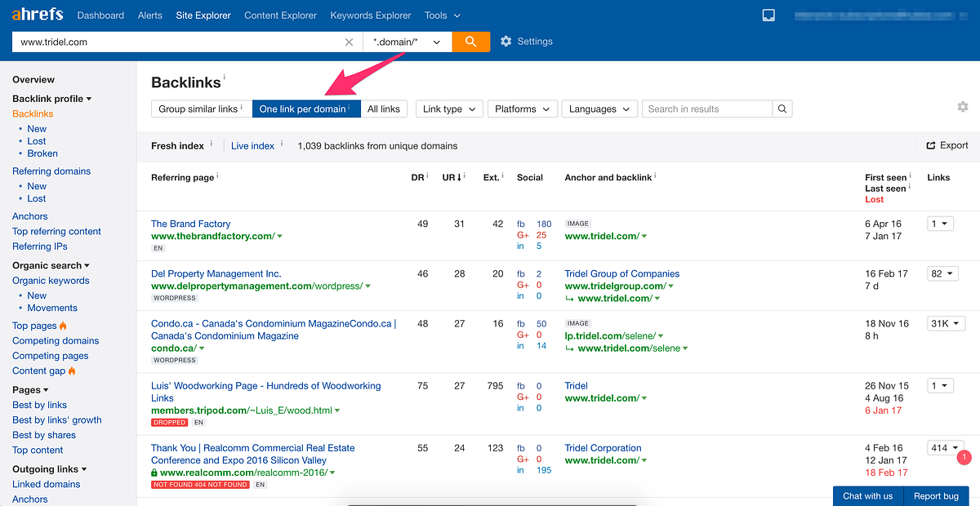Image resolution: width=980 pixels, height=506 pixels.
Task: Open Referring IPs in sidebar
Action: click(x=40, y=246)
